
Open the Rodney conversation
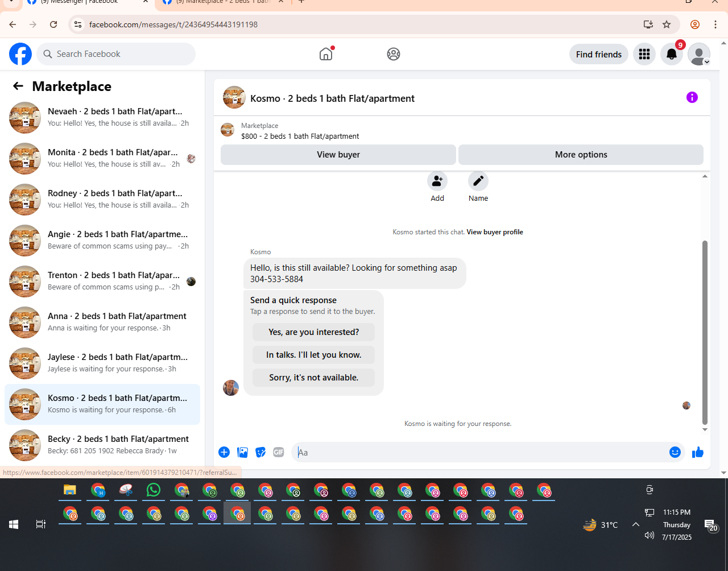pos(102,200)
